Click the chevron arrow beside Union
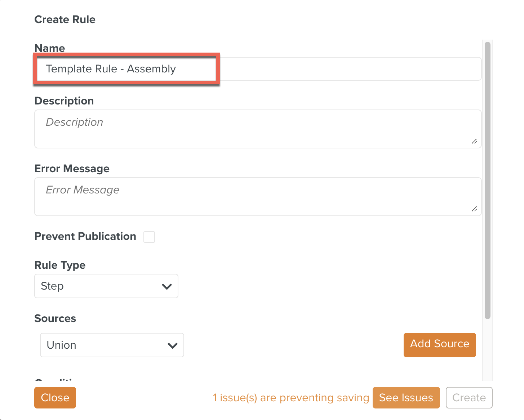This screenshot has height=420, width=524. pyautogui.click(x=173, y=345)
